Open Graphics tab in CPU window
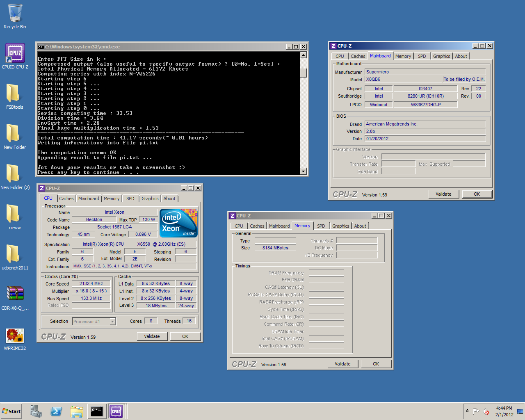The width and height of the screenshot is (525, 420). [150, 199]
